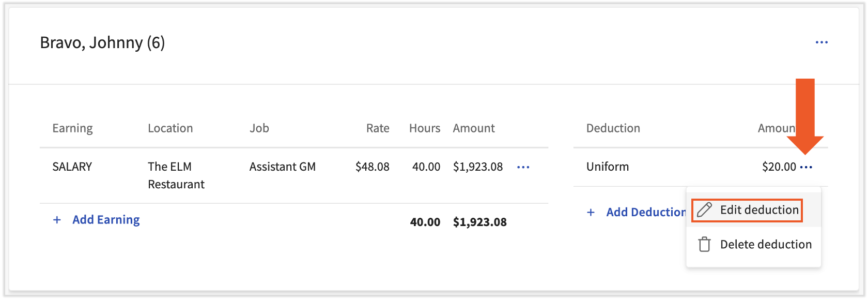The height and width of the screenshot is (300, 868).
Task: Click the Uniform deduction three-dot menu
Action: 806,167
